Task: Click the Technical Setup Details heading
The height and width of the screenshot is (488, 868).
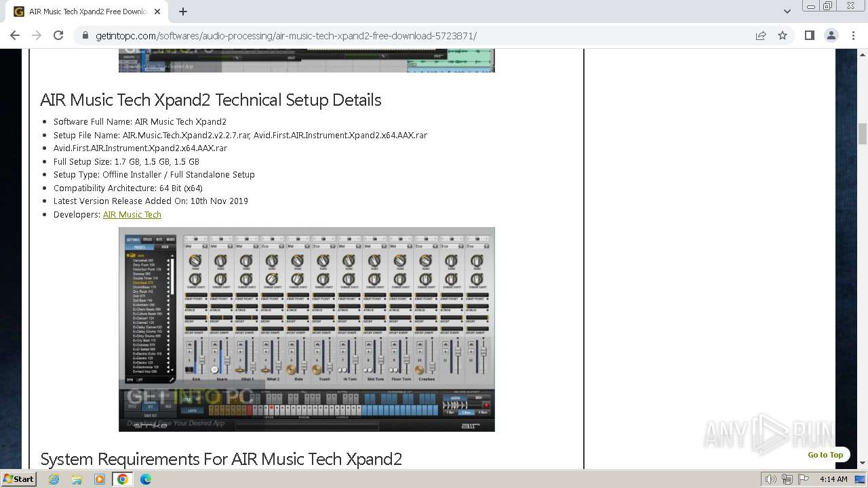Action: [x=210, y=100]
